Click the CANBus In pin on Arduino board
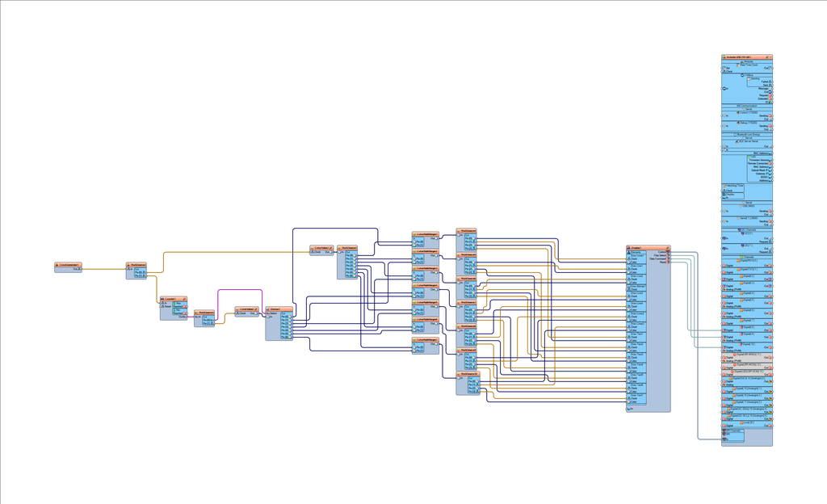The height and width of the screenshot is (504, 827). pos(725,89)
